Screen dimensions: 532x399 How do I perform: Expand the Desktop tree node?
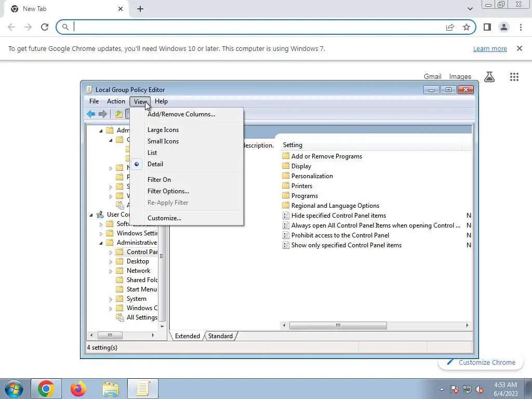(x=111, y=262)
